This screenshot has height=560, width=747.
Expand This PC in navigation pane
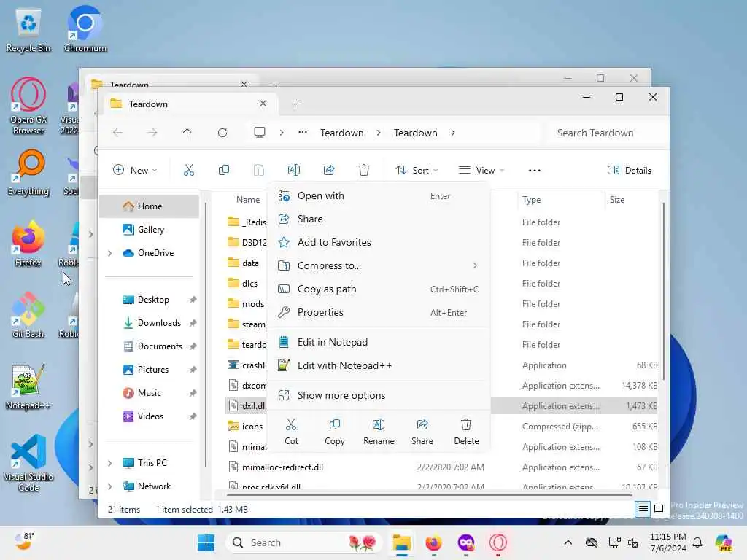tap(110, 463)
